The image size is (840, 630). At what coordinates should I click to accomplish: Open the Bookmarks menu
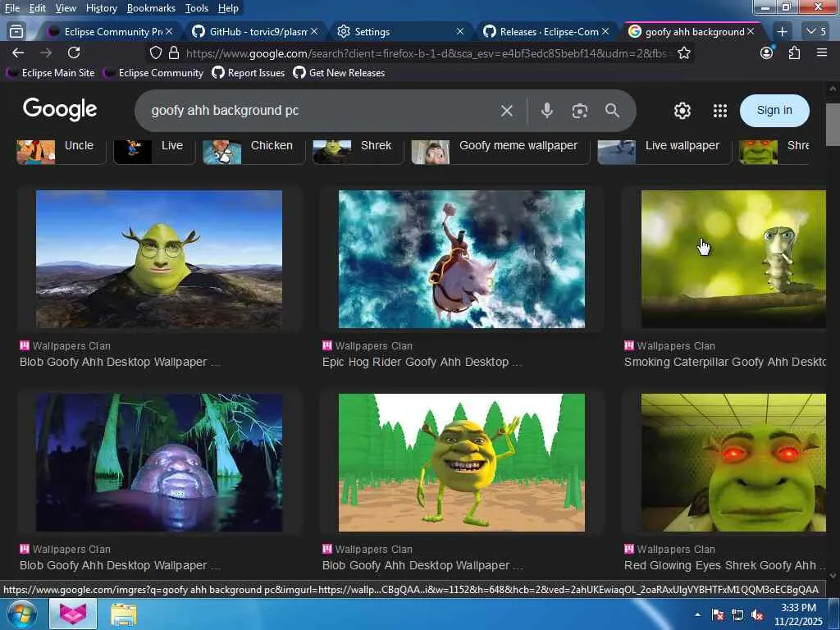tap(151, 8)
